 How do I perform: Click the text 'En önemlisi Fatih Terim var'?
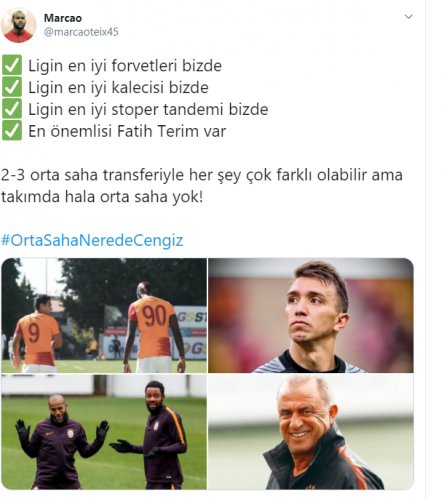pos(127,131)
